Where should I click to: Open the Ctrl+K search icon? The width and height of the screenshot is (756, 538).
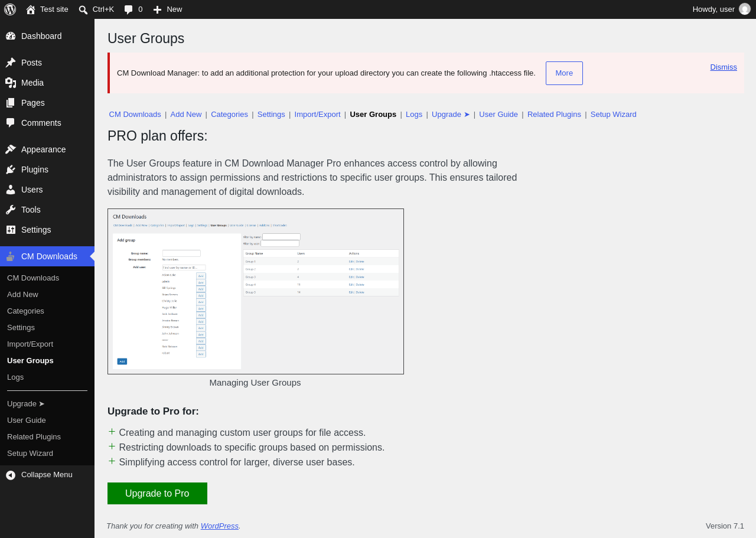pyautogui.click(x=83, y=9)
